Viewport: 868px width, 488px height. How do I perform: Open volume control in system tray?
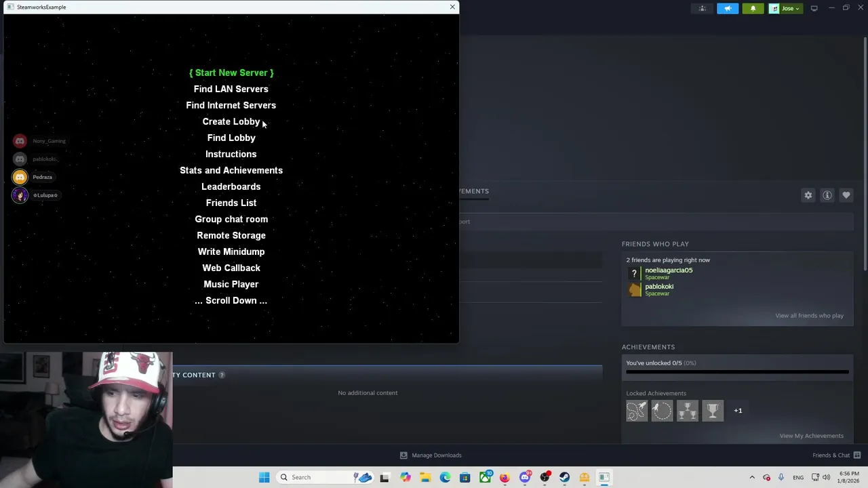click(826, 477)
